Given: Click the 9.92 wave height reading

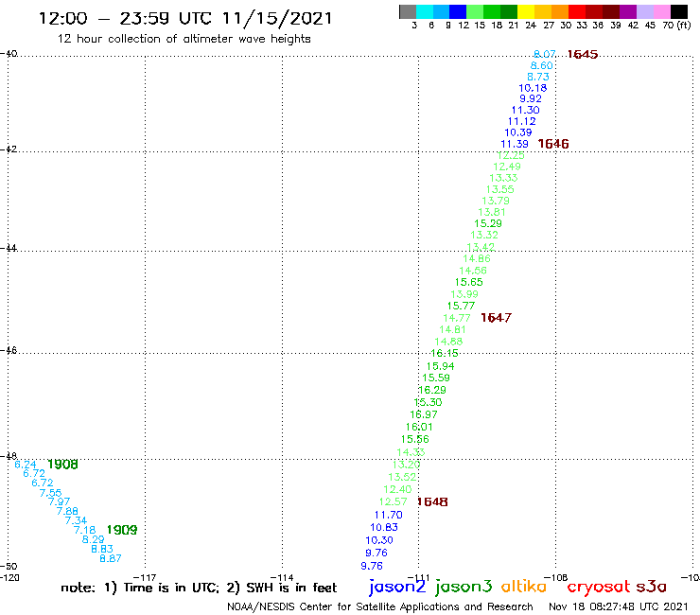Looking at the screenshot, I should (x=531, y=98).
